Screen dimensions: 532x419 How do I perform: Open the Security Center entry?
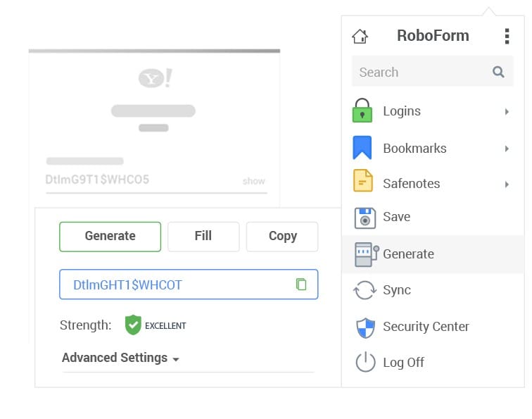click(x=432, y=327)
